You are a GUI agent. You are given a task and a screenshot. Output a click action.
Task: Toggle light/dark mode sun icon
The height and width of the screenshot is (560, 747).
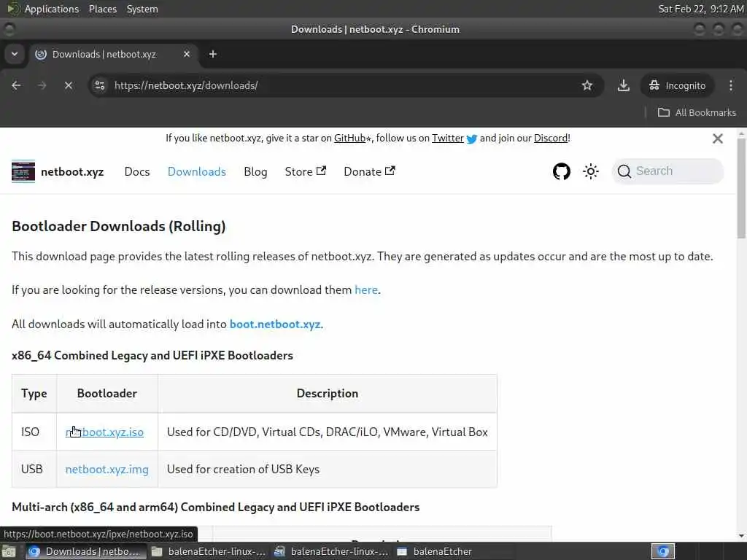(x=591, y=171)
